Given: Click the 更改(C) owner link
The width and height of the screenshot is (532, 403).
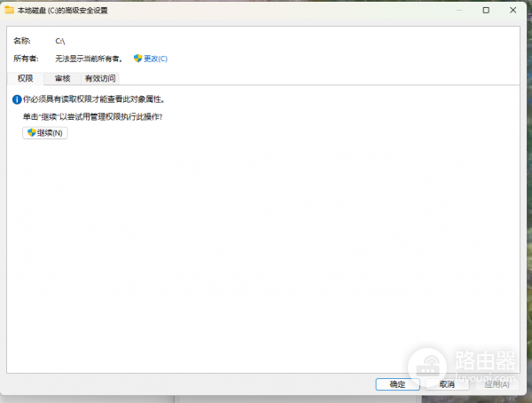Looking at the screenshot, I should (x=155, y=59).
